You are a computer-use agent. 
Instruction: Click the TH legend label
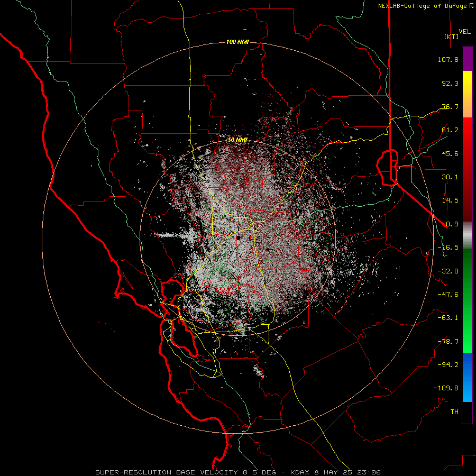454,412
